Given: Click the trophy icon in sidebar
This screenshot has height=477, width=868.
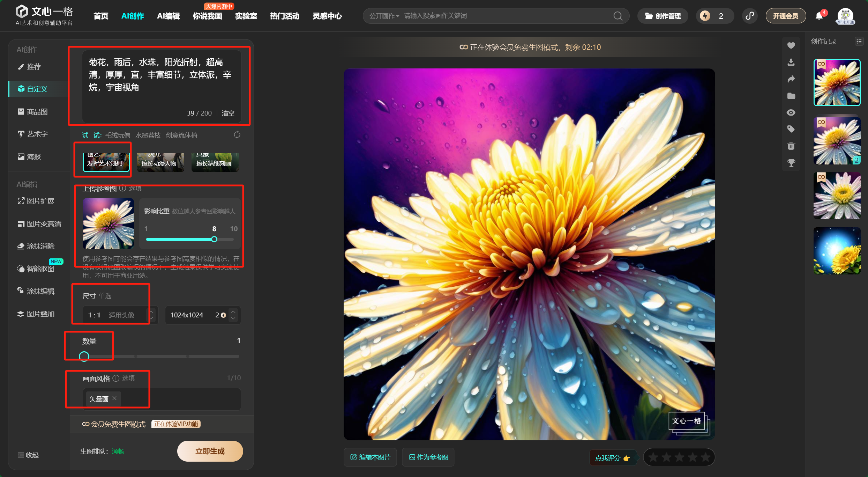Looking at the screenshot, I should coord(791,163).
